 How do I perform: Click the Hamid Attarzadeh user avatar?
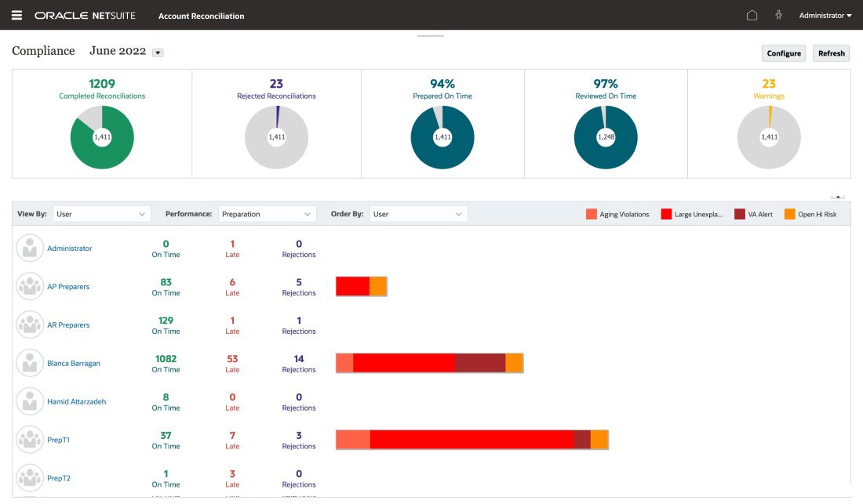coord(31,401)
